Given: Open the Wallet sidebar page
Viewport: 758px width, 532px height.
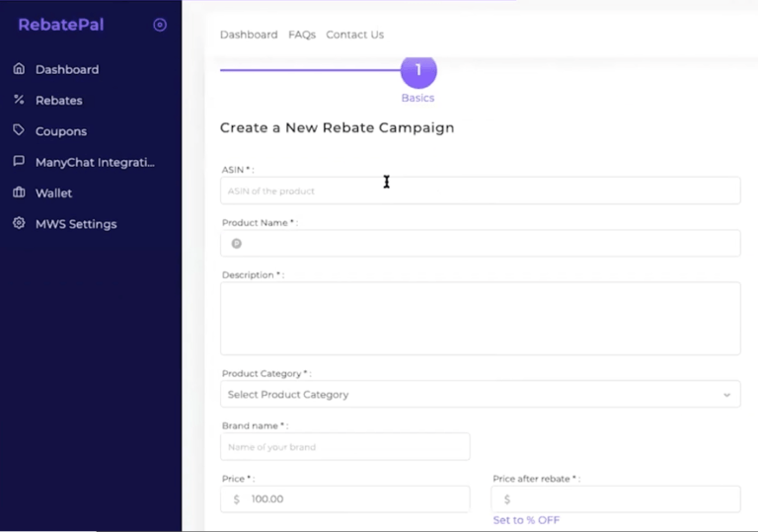Looking at the screenshot, I should [53, 193].
